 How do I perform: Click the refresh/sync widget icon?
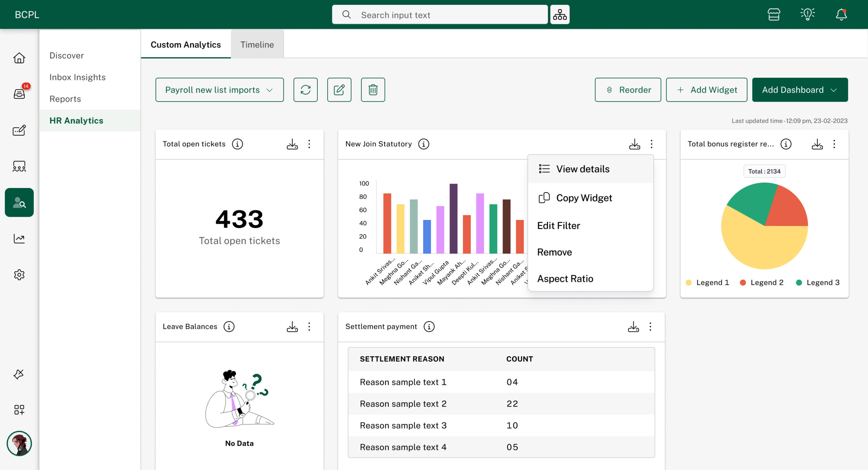pyautogui.click(x=306, y=90)
